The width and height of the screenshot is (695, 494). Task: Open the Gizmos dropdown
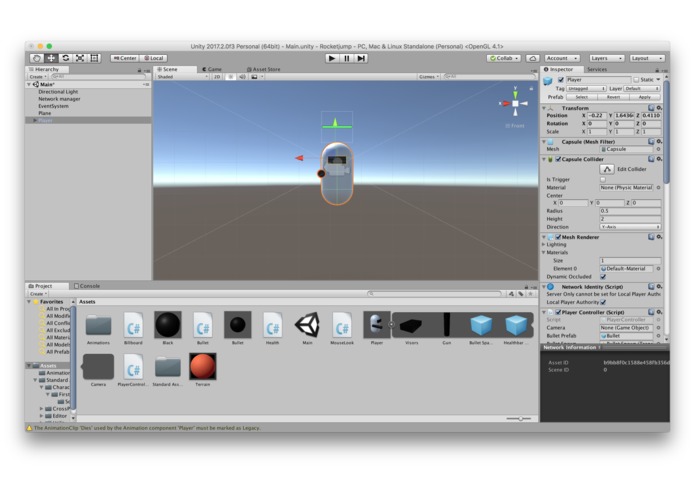coord(429,77)
